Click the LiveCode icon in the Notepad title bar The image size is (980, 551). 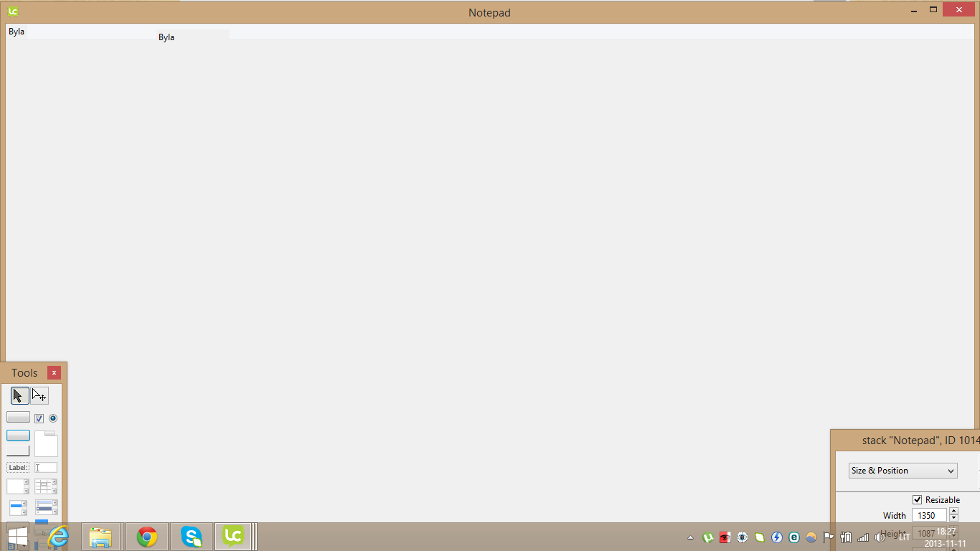(x=13, y=11)
